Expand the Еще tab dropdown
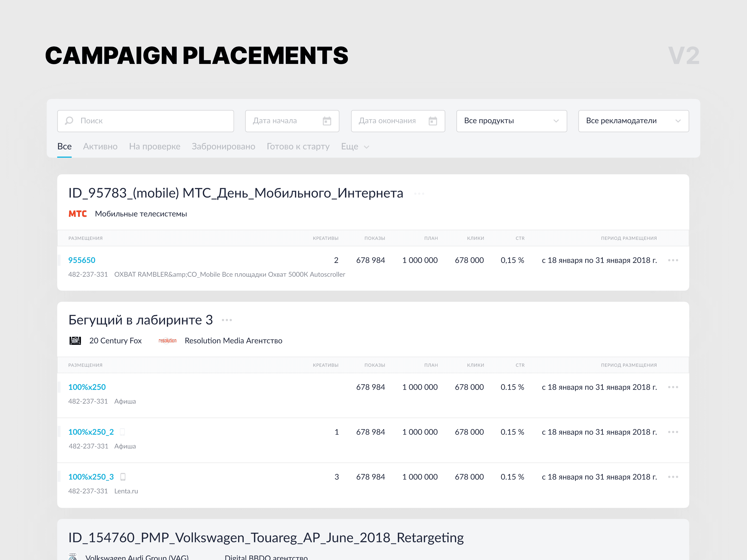Image resolution: width=747 pixels, height=560 pixels. (355, 147)
